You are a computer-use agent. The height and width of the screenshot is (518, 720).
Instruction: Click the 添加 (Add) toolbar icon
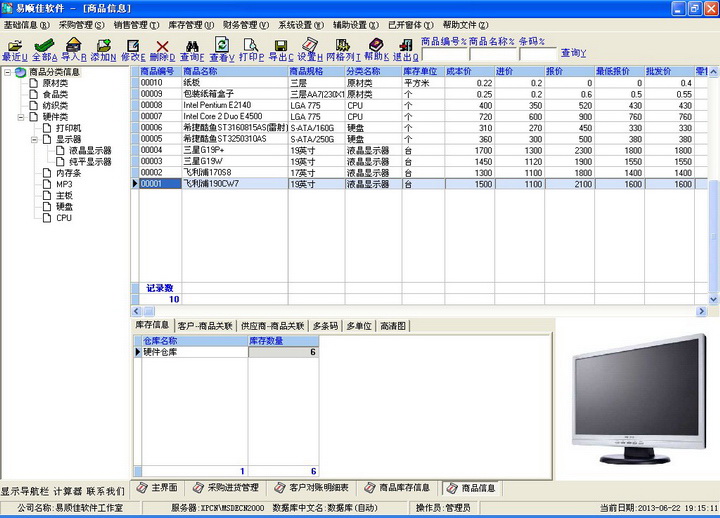(x=104, y=46)
